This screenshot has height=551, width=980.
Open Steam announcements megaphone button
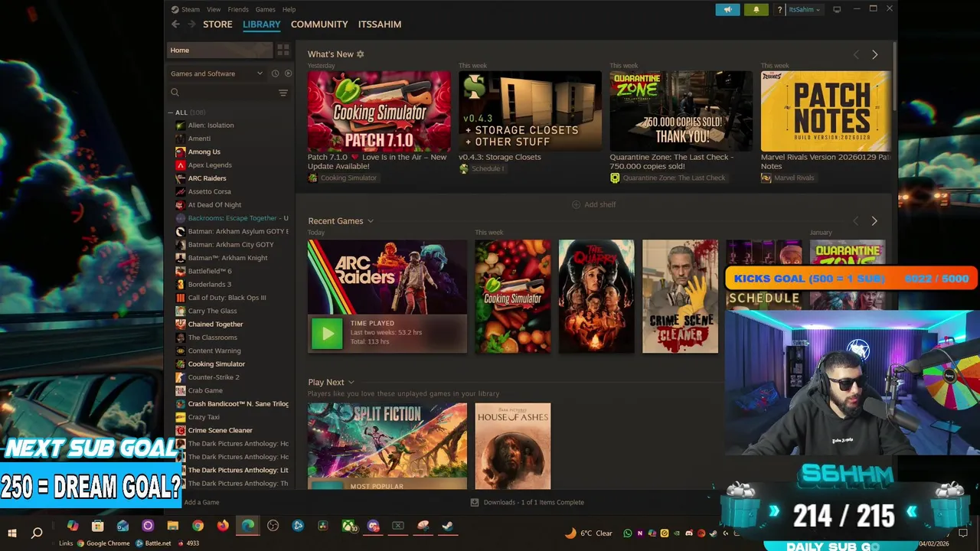[727, 9]
